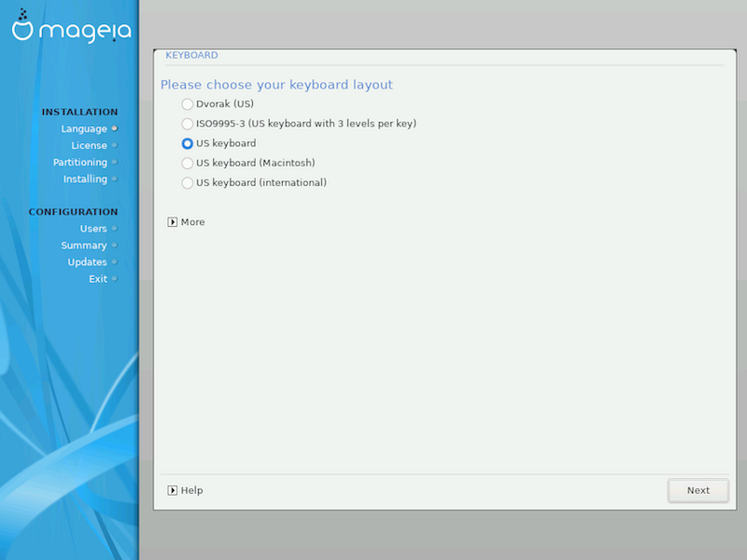
Task: Click the Exit step in sidebar
Action: click(98, 279)
